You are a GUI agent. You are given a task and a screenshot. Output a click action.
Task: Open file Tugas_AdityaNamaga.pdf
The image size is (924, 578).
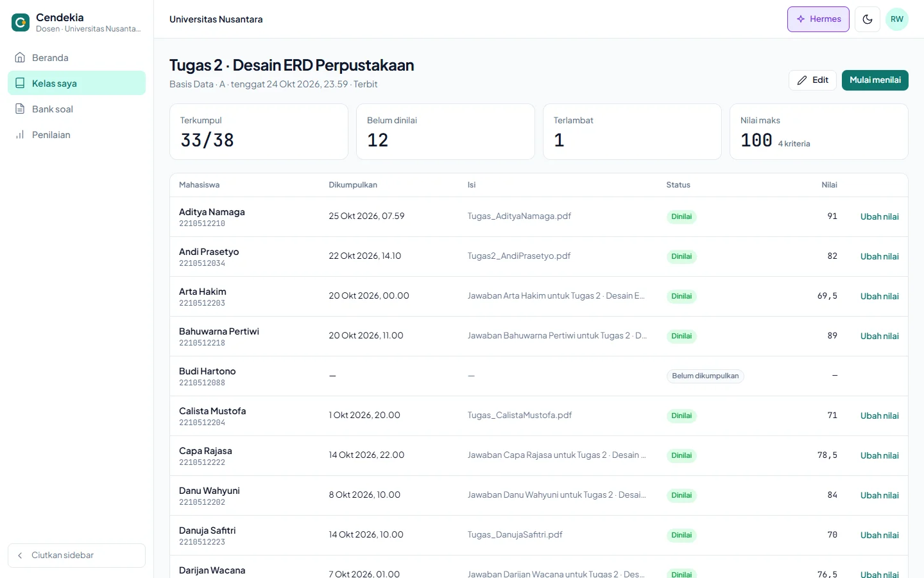[x=519, y=216]
